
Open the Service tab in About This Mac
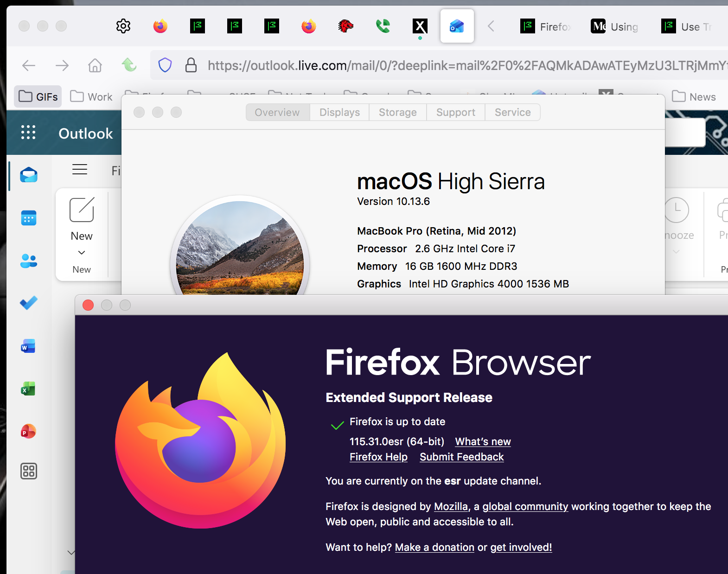(513, 112)
